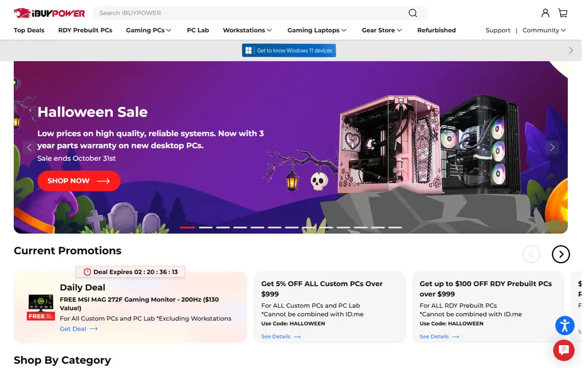Select the first red carousel indicator
This screenshot has height=368, width=588.
coord(188,227)
